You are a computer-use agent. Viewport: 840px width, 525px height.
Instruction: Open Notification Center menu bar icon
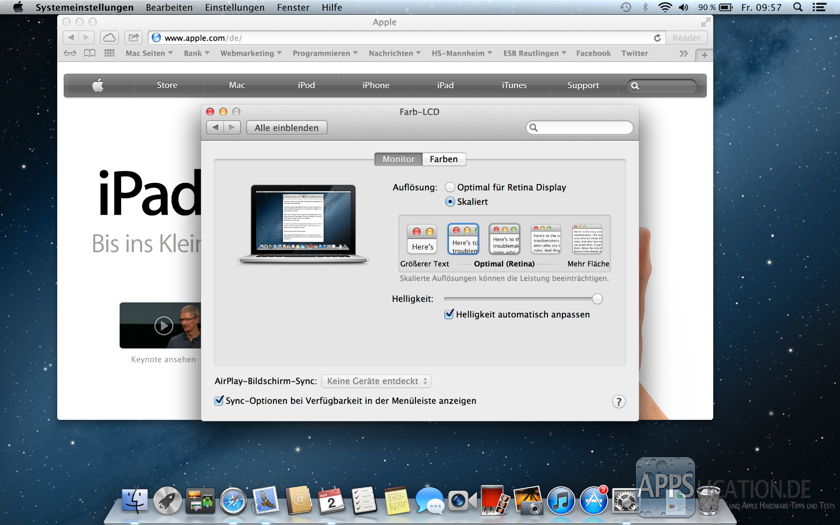[x=819, y=7]
